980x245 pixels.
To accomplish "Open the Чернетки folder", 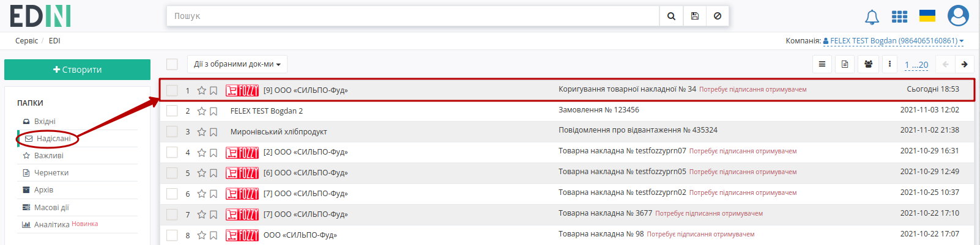I will click(51, 173).
